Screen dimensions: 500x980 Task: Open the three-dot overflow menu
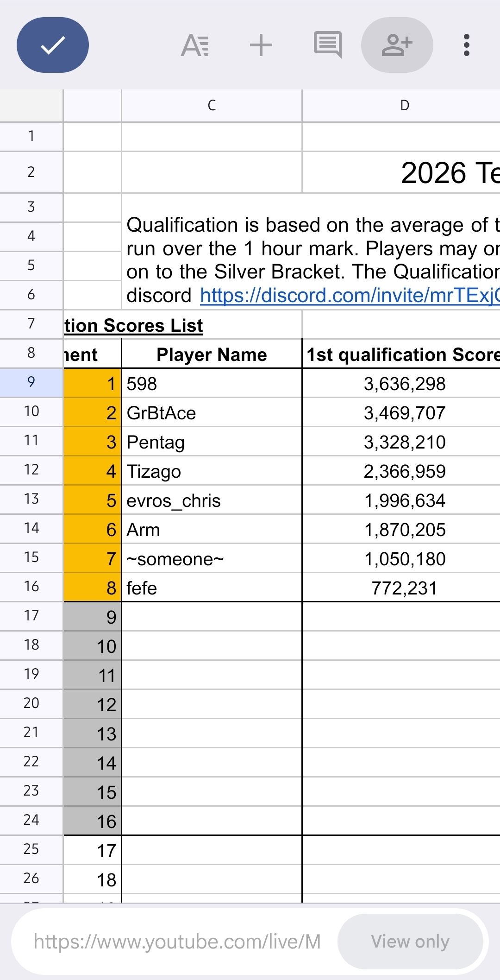(467, 45)
